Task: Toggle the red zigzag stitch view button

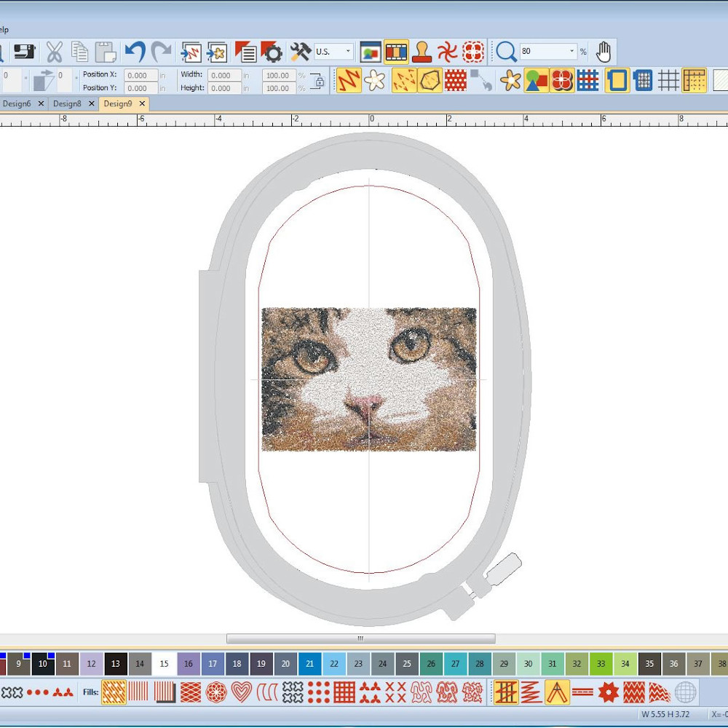Action: tap(349, 80)
